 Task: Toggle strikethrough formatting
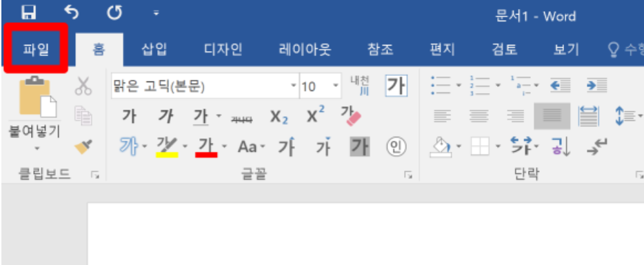pyautogui.click(x=242, y=119)
